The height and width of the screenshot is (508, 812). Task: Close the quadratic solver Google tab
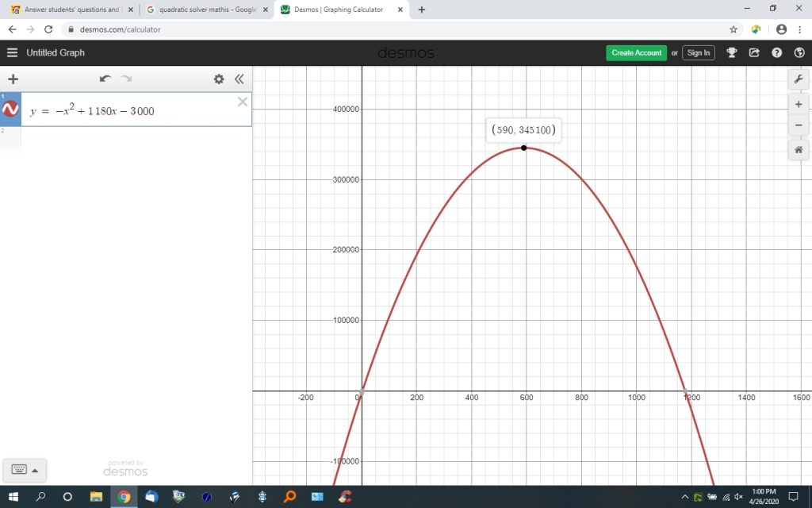pyautogui.click(x=265, y=10)
